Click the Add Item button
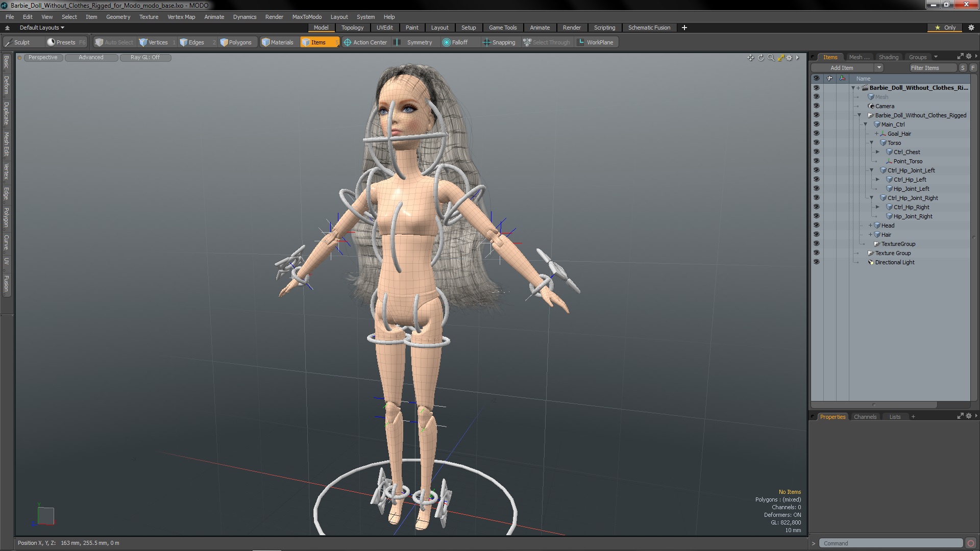 click(x=842, y=68)
